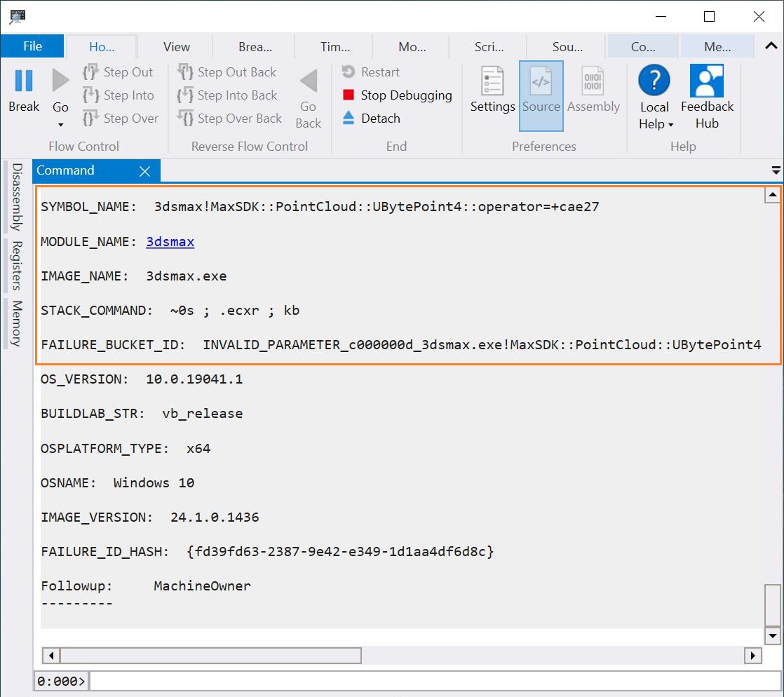The width and height of the screenshot is (784, 697).
Task: Click the vertical scrollbar up arrow
Action: click(773, 194)
